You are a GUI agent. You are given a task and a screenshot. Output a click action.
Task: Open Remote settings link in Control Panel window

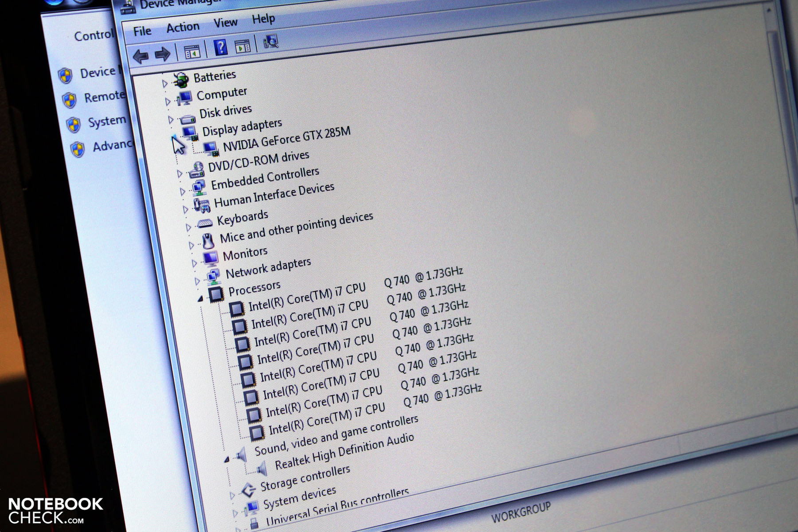tap(105, 96)
